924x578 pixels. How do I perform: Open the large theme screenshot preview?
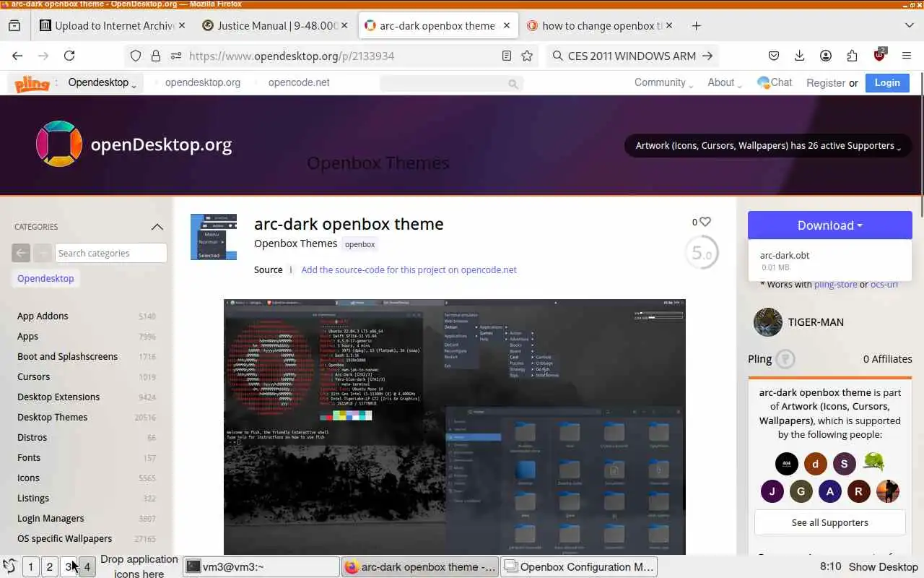[x=455, y=426]
